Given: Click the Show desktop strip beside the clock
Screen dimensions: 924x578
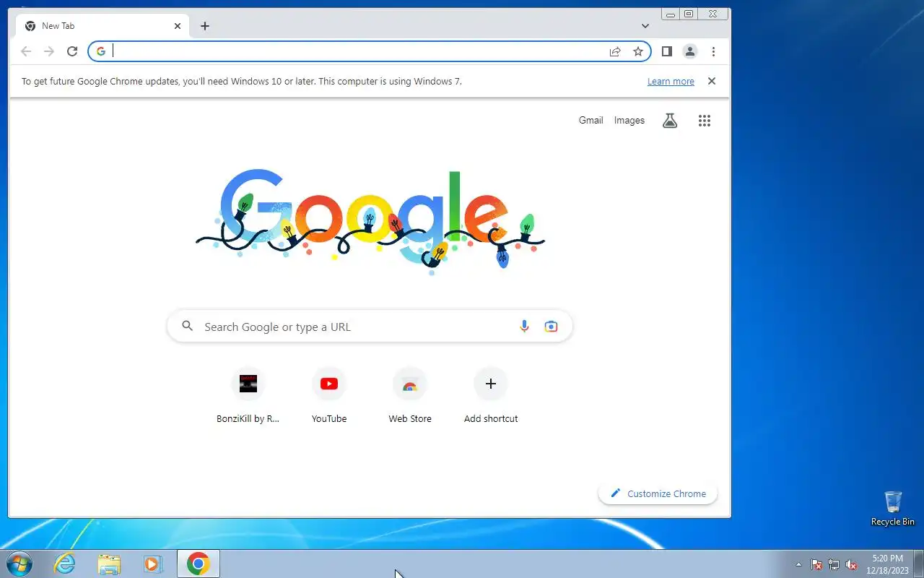Looking at the screenshot, I should [918, 564].
